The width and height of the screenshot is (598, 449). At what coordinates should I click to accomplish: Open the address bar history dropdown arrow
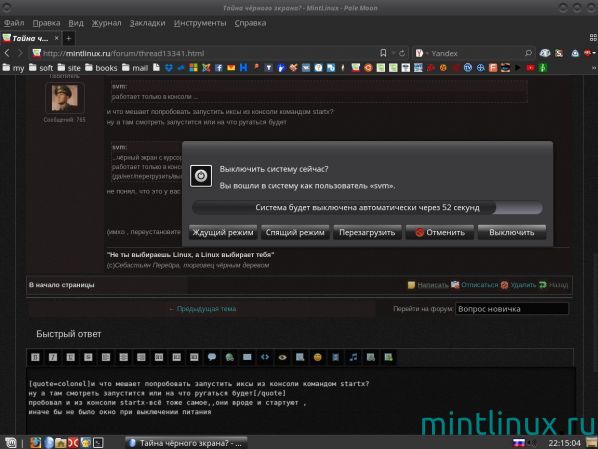[x=392, y=53]
